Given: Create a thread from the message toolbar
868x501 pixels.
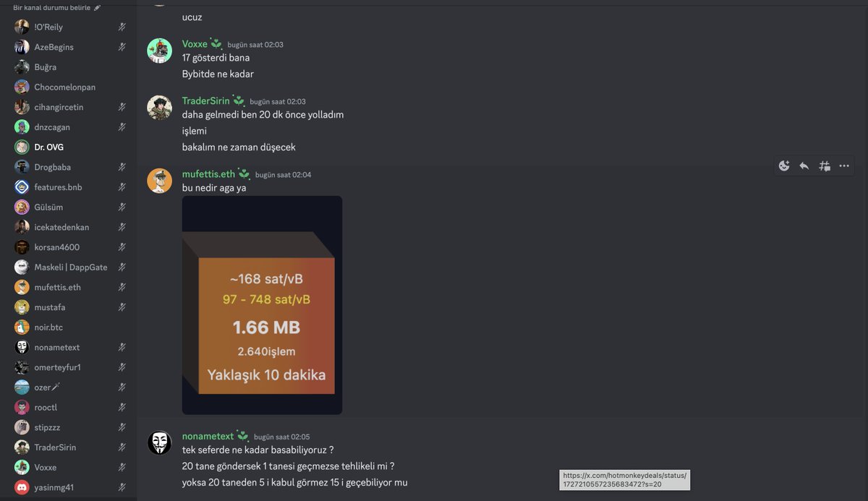Looking at the screenshot, I should [x=825, y=166].
